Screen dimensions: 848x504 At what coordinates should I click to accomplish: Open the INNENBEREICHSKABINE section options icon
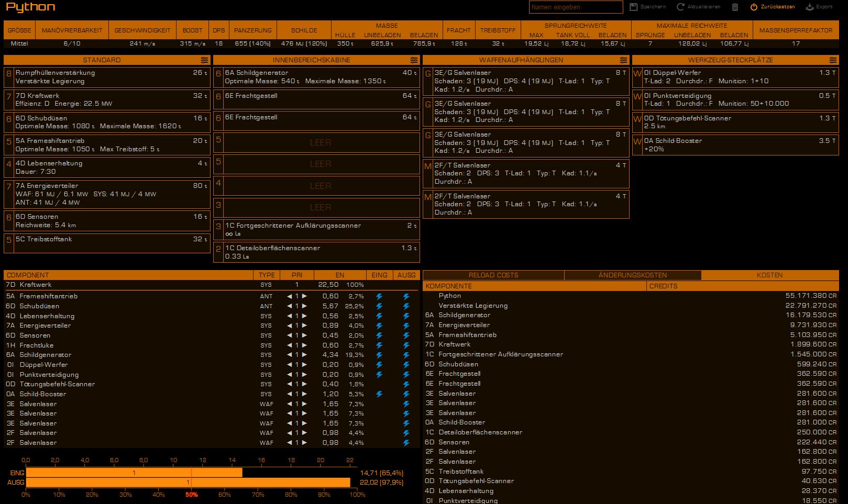coord(414,60)
